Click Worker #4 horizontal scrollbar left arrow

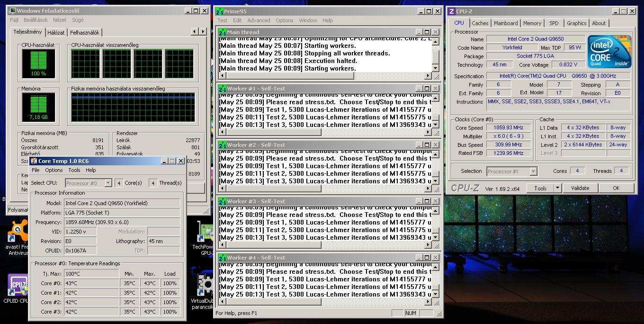[222, 301]
